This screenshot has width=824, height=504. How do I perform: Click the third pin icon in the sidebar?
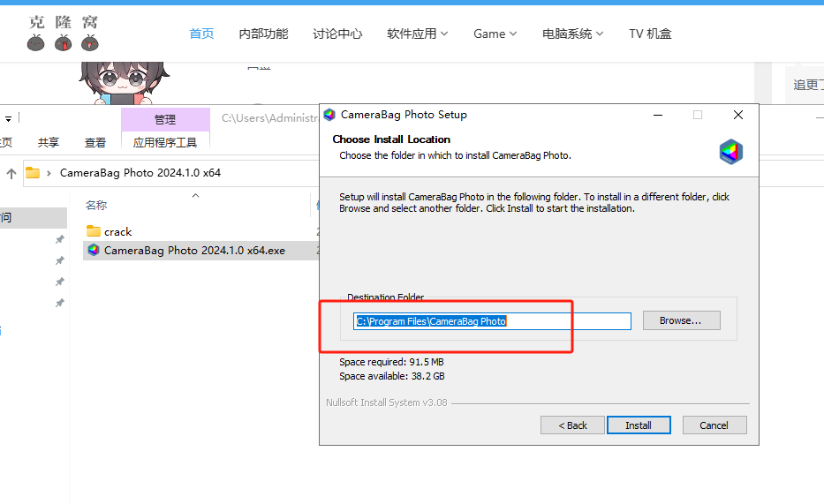point(60,282)
